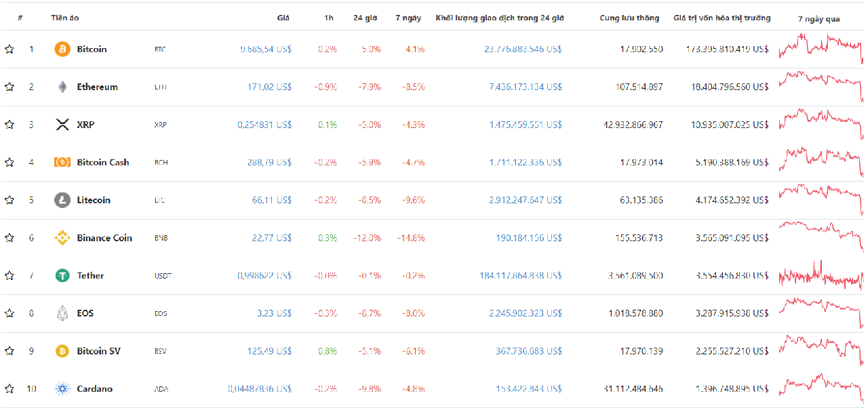Click the Ethereum diamond logo icon
This screenshot has width=868, height=410.
[x=62, y=87]
